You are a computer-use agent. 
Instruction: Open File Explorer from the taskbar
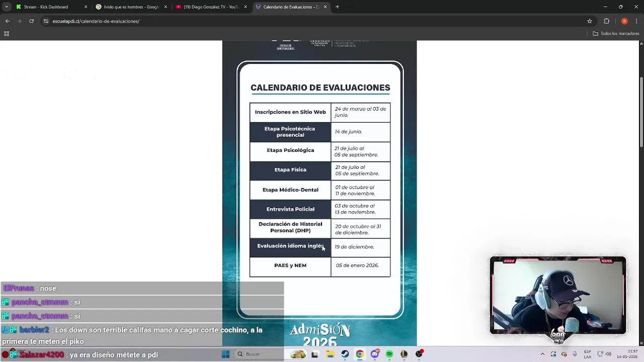click(x=330, y=354)
